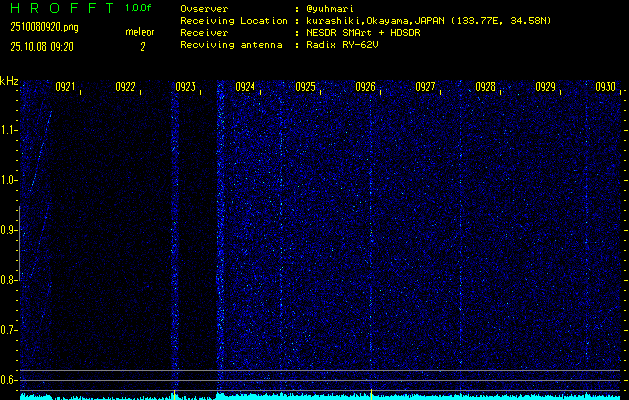Click the 0.8 frequency scale label
This screenshot has height=400, width=629.
coord(9,280)
